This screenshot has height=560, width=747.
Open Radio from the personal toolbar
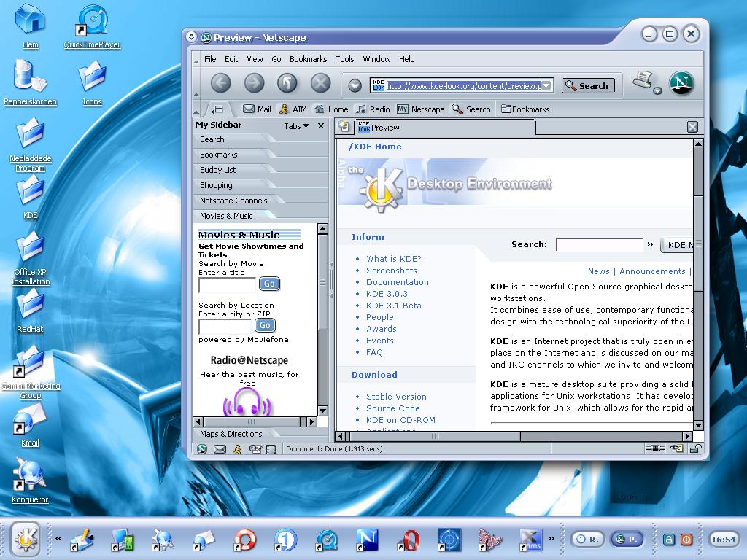373,109
